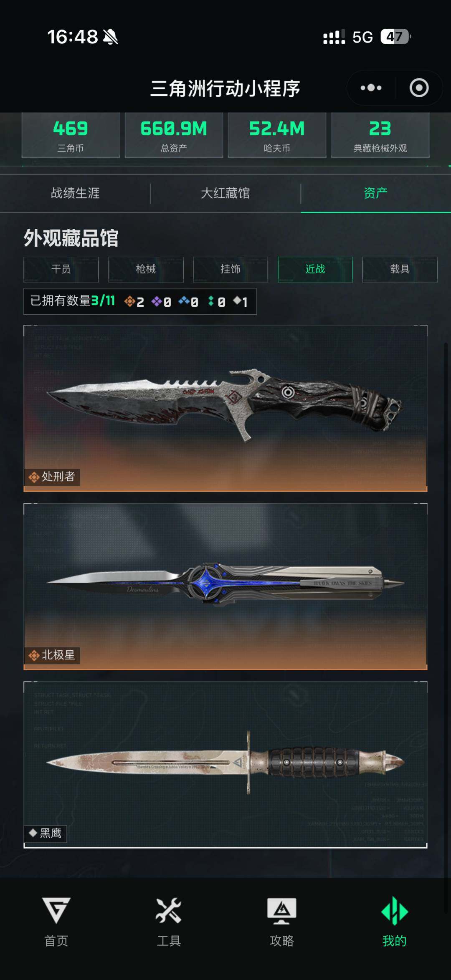Switch to the 大红藏馆 tab
The image size is (451, 980).
pyautogui.click(x=225, y=193)
